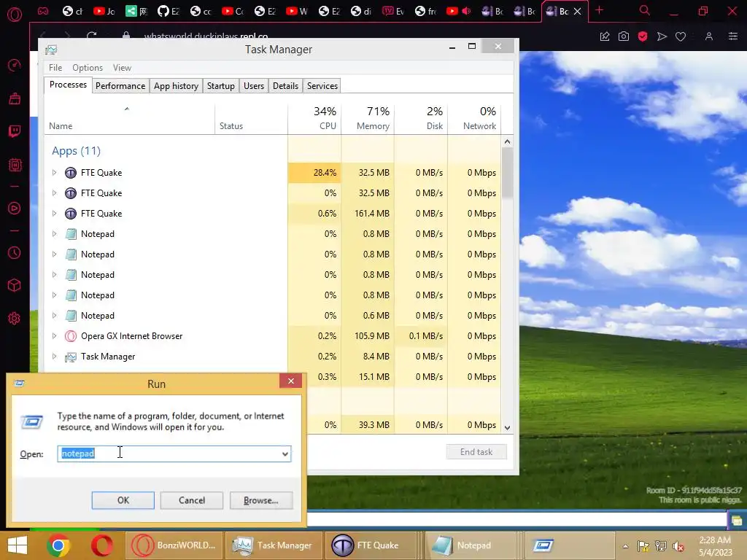The height and width of the screenshot is (560, 747).
Task: Expand the Task Manager process row
Action: tap(54, 356)
